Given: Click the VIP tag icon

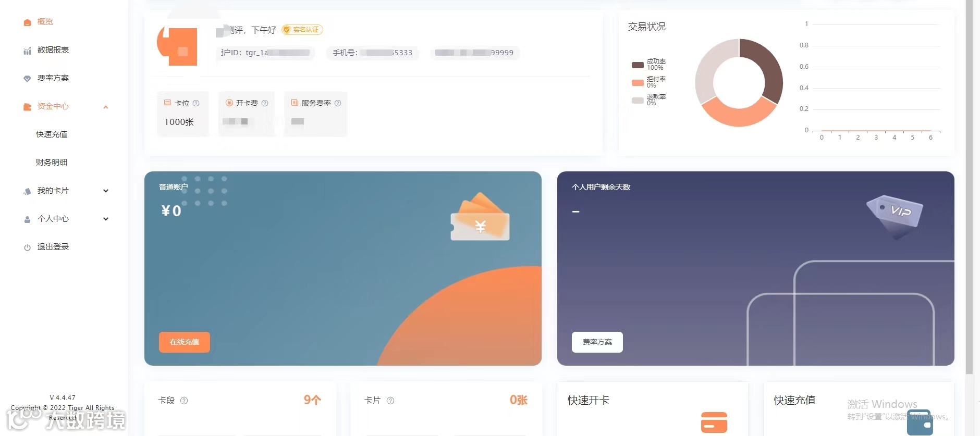Looking at the screenshot, I should (895, 215).
